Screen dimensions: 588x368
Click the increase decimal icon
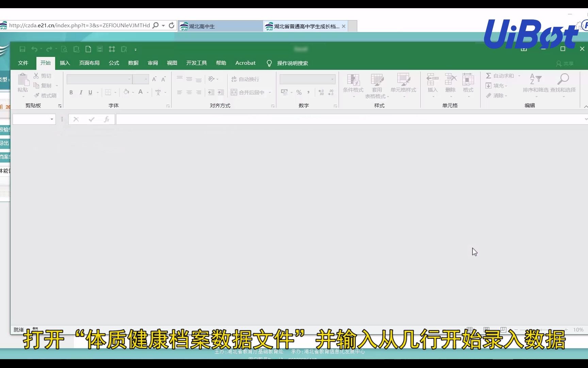coord(321,92)
